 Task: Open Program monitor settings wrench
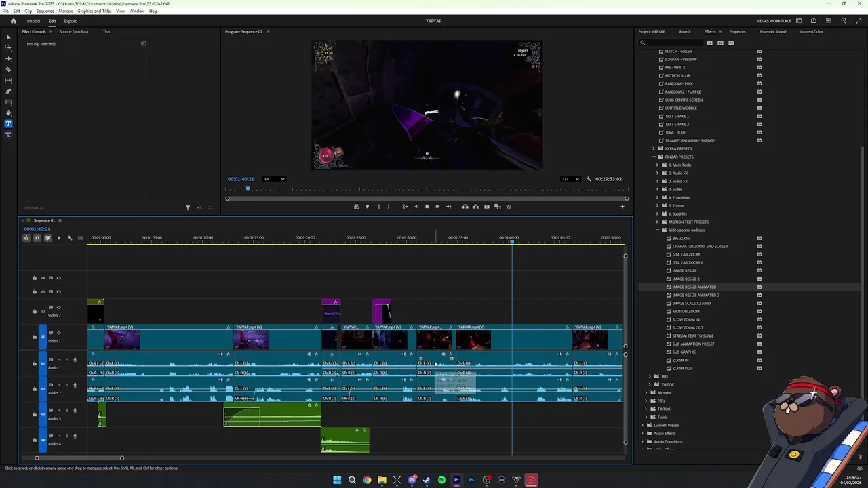click(589, 179)
